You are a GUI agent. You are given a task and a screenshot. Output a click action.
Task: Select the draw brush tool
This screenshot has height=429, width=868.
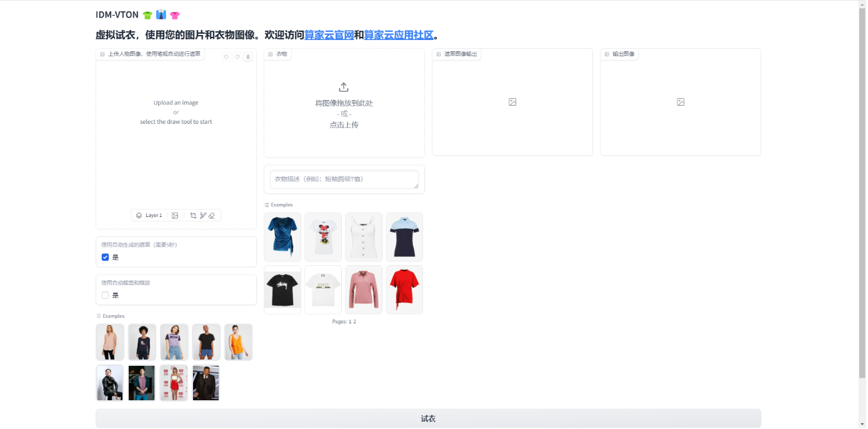click(x=203, y=215)
